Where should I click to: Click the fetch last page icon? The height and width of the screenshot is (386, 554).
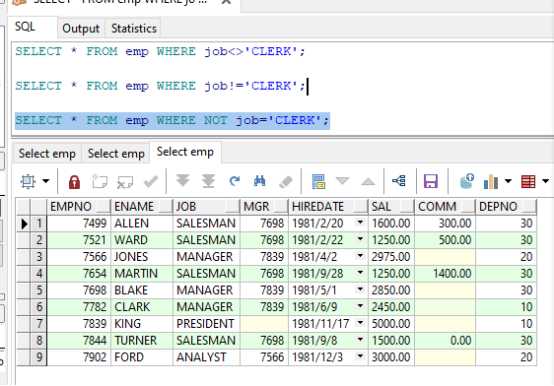pyautogui.click(x=208, y=181)
